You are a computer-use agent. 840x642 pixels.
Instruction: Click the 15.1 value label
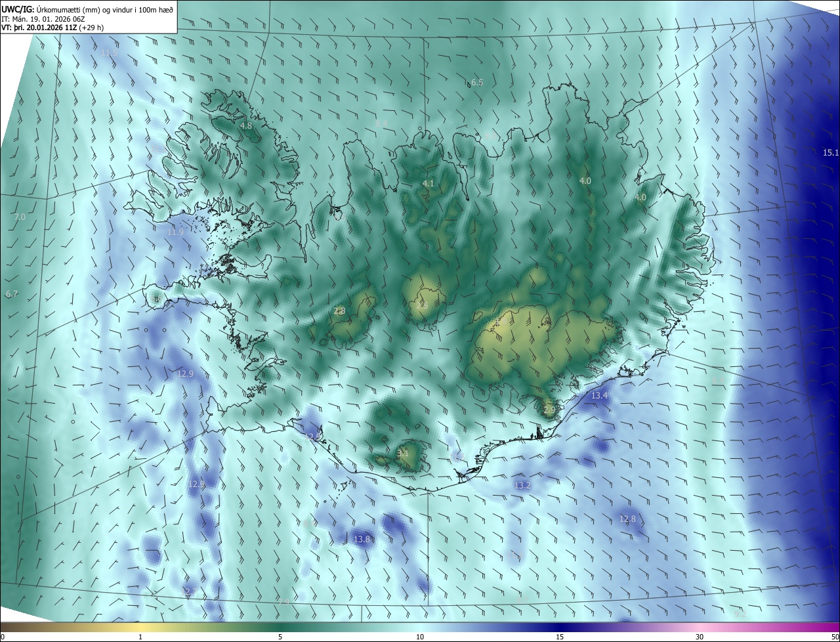831,153
